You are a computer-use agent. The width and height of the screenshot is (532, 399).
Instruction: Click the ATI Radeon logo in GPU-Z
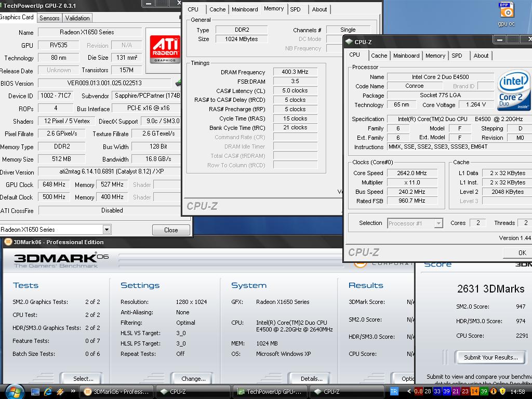coord(165,49)
